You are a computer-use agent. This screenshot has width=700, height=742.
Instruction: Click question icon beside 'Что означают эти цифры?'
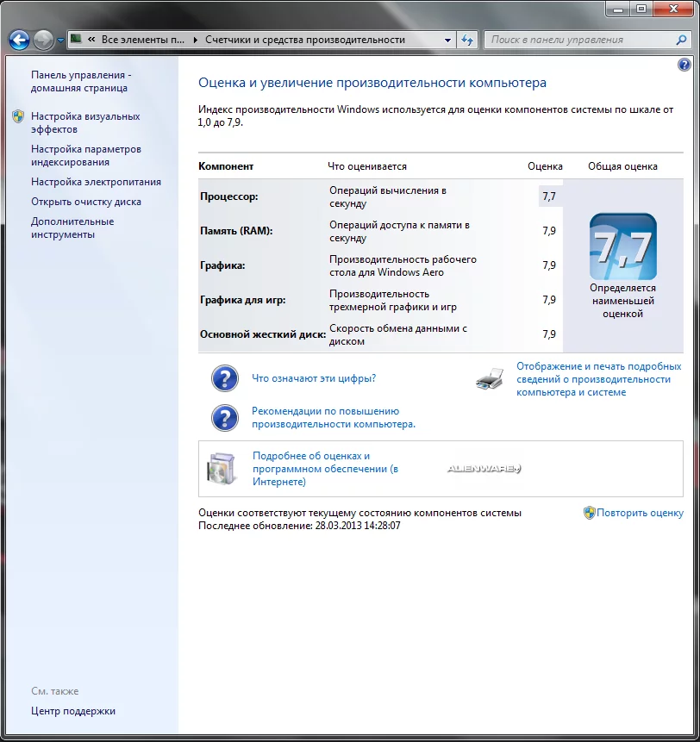click(x=225, y=378)
